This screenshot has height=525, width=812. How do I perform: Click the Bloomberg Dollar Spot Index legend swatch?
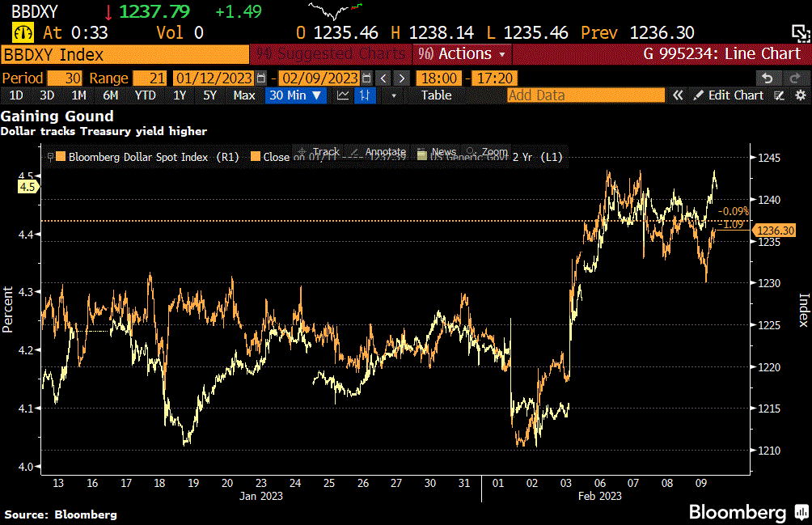pyautogui.click(x=61, y=156)
